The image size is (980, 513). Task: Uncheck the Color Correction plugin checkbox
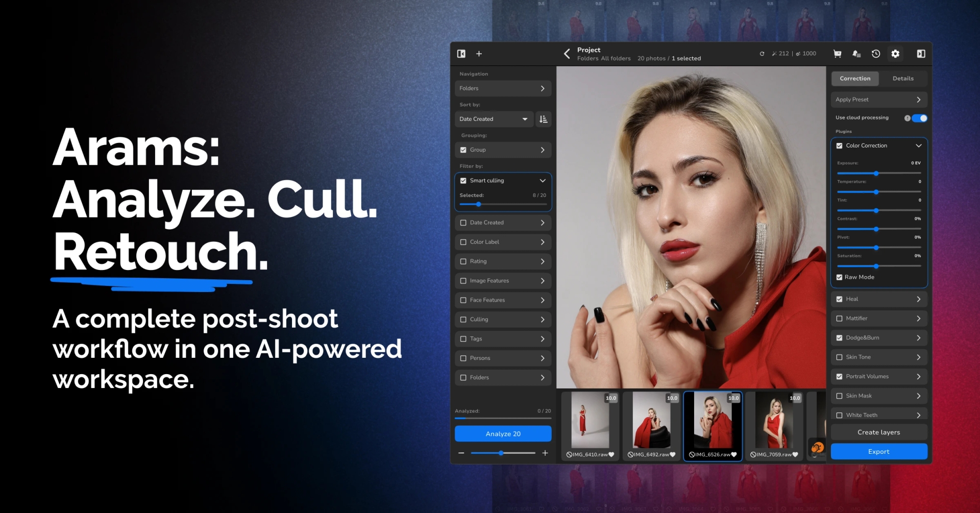[839, 145]
